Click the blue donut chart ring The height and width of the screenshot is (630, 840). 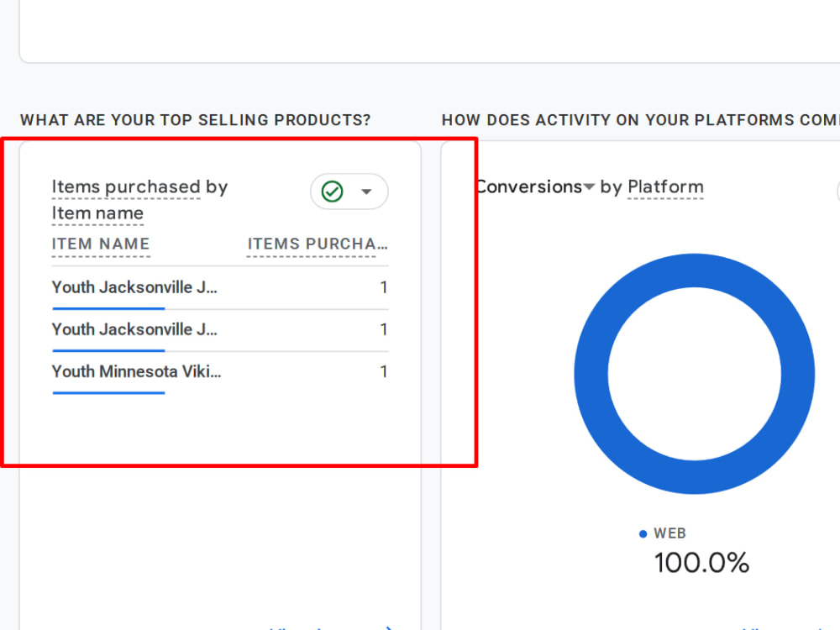[x=695, y=270]
